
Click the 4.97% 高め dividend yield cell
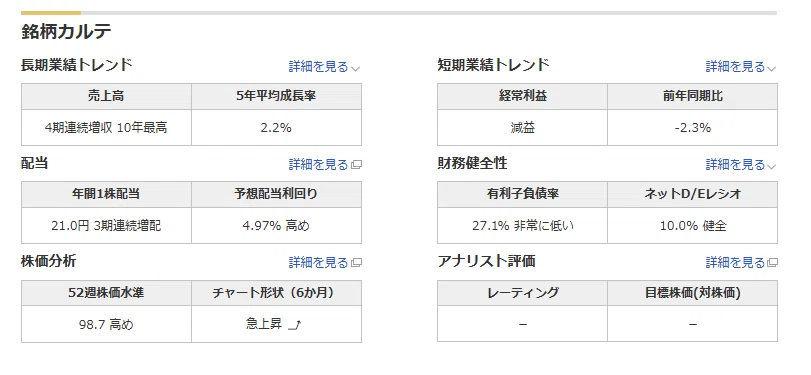[x=276, y=226]
